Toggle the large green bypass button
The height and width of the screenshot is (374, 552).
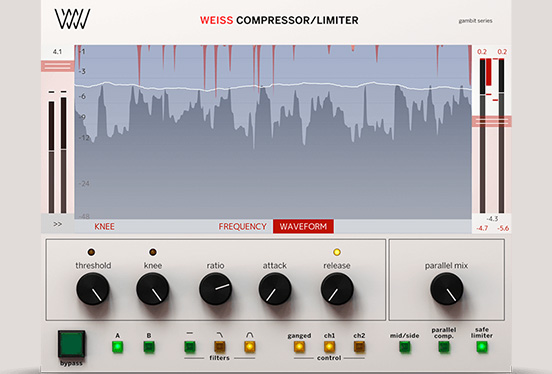coord(71,344)
